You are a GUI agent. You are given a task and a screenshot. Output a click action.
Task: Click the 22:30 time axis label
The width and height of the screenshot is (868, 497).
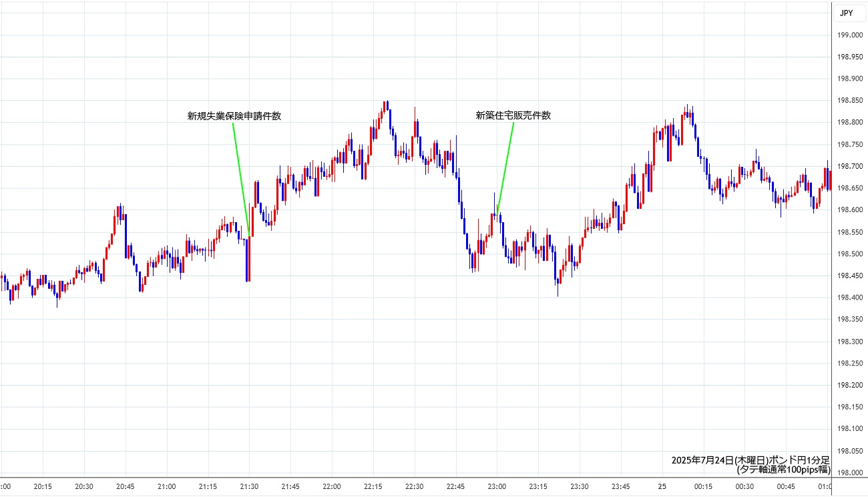(x=414, y=487)
